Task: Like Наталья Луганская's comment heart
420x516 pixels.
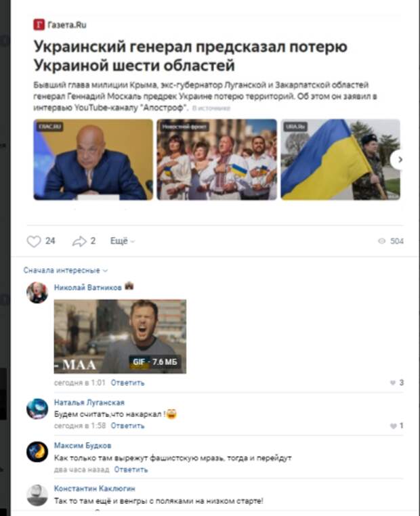Action: coord(393,426)
